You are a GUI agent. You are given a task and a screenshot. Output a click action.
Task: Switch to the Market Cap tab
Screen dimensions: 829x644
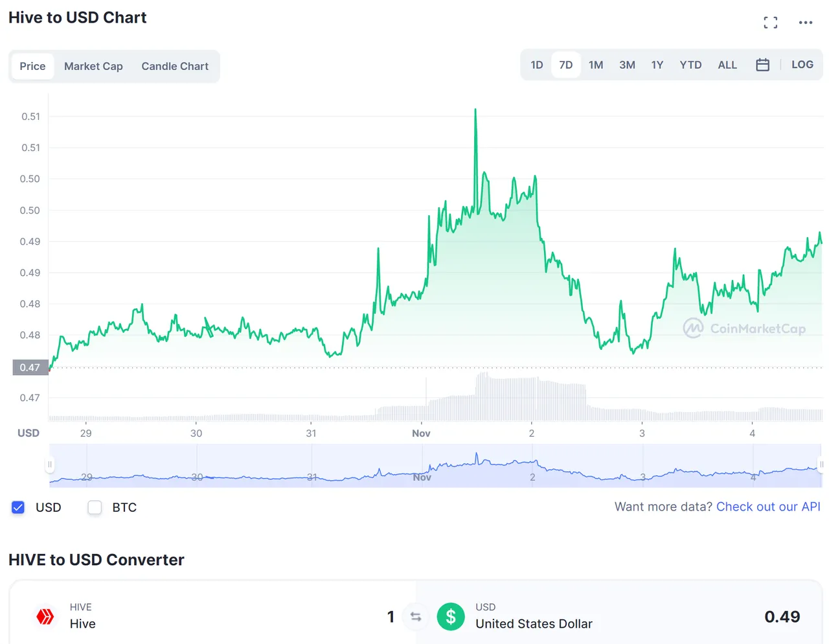point(93,66)
